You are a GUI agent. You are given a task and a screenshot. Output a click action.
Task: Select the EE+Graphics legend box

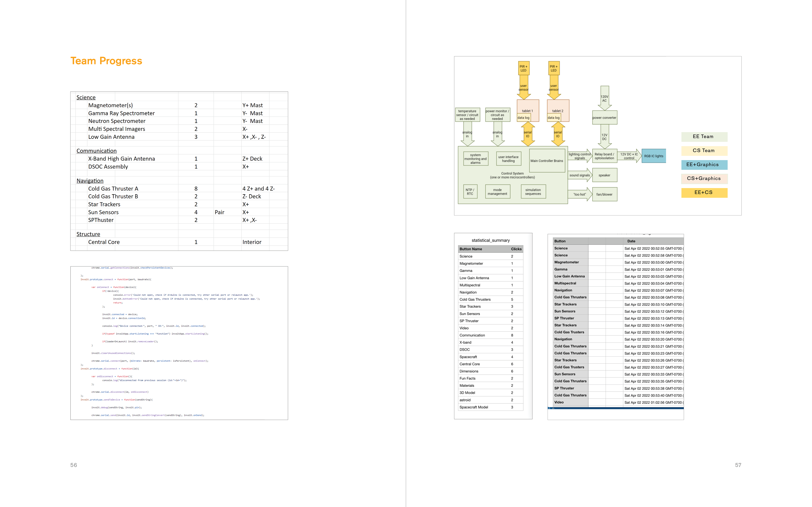pos(704,165)
